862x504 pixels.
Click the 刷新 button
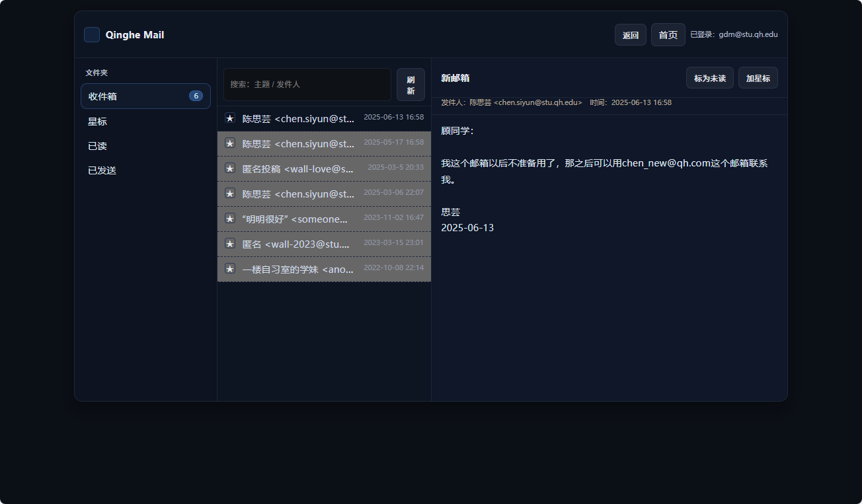(411, 85)
